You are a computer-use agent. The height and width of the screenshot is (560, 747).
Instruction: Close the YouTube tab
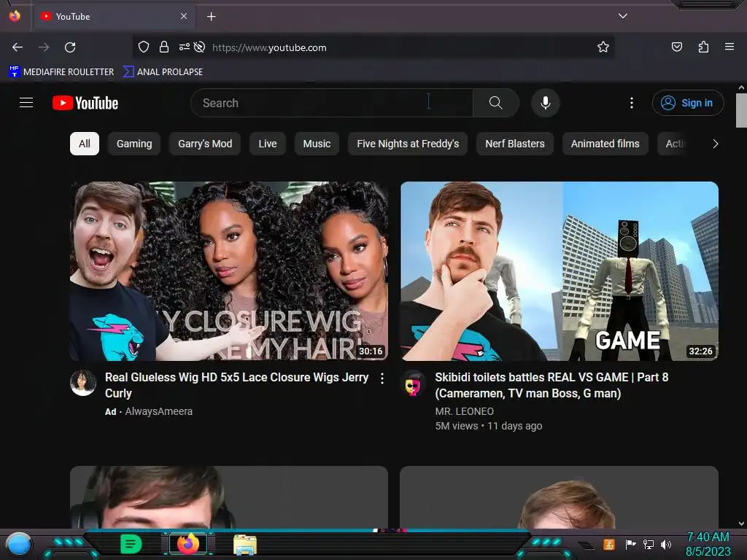coord(184,16)
